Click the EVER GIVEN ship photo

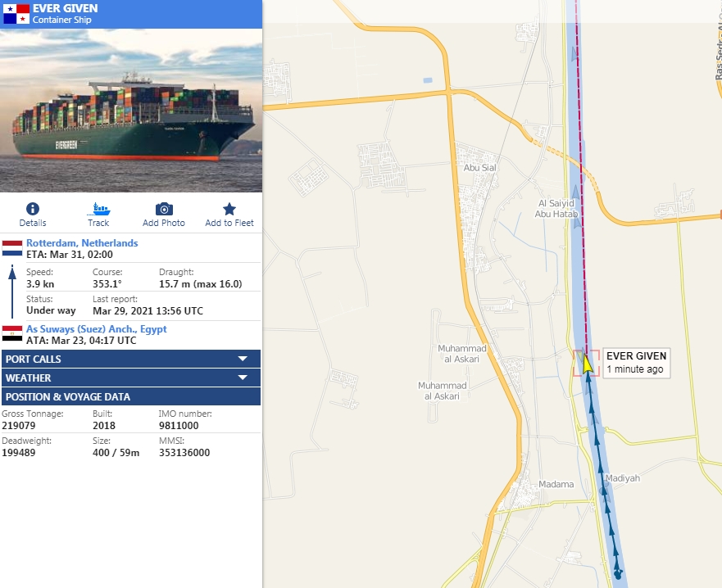131,110
